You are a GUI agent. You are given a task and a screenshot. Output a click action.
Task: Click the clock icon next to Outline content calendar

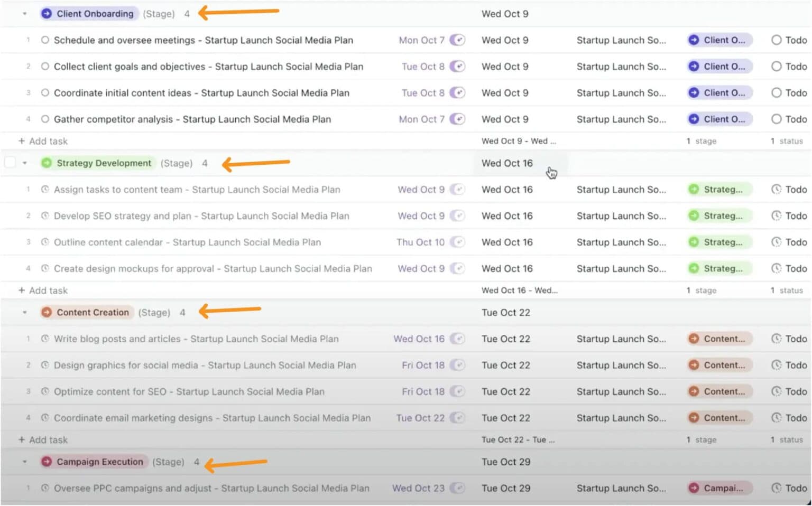[45, 242]
